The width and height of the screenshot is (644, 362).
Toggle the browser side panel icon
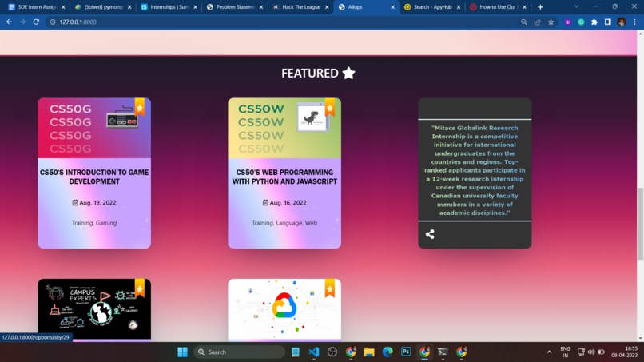tap(608, 22)
